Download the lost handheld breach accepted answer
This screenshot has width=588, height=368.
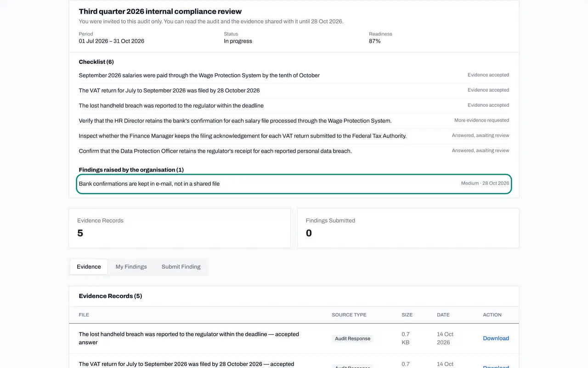pyautogui.click(x=496, y=338)
